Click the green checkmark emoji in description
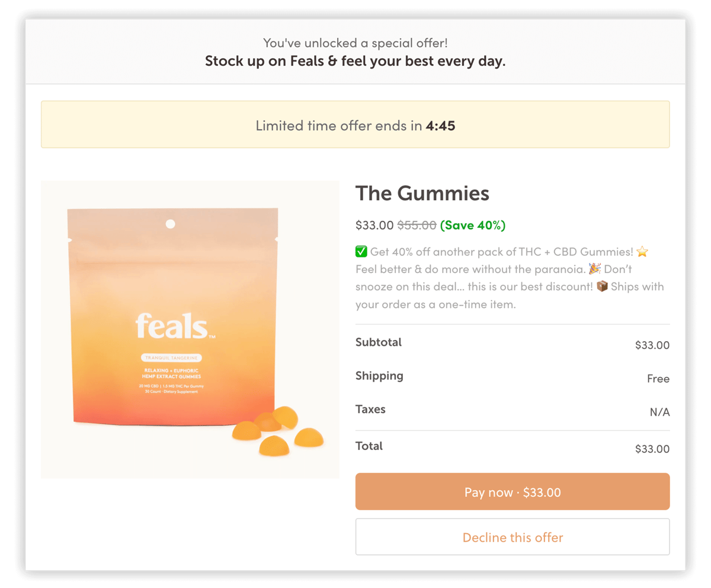The height and width of the screenshot is (588, 711). [361, 252]
